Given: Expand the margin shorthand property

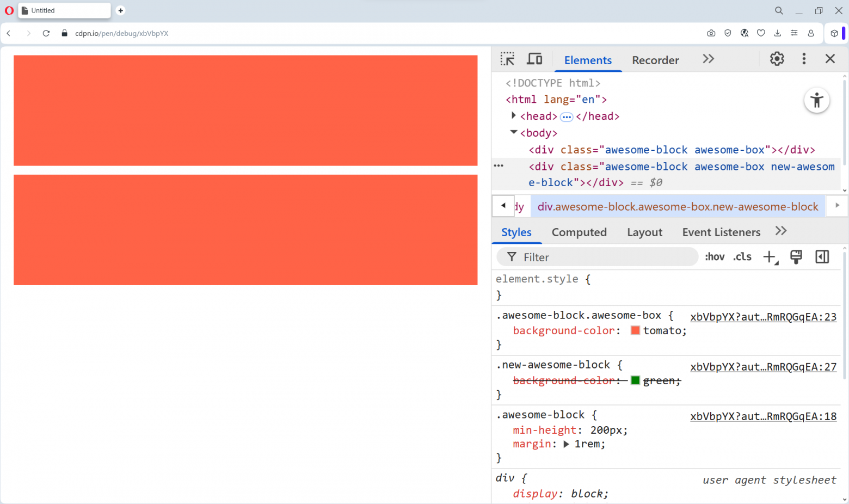Looking at the screenshot, I should click(565, 444).
